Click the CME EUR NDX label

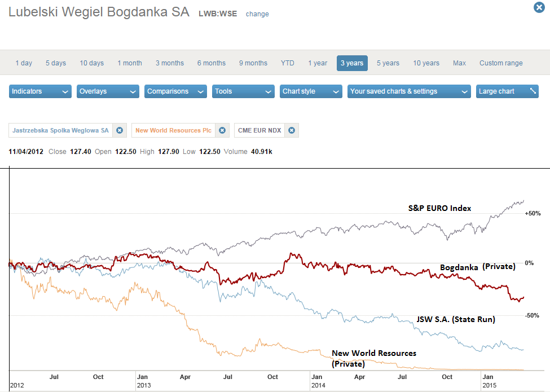tap(259, 130)
